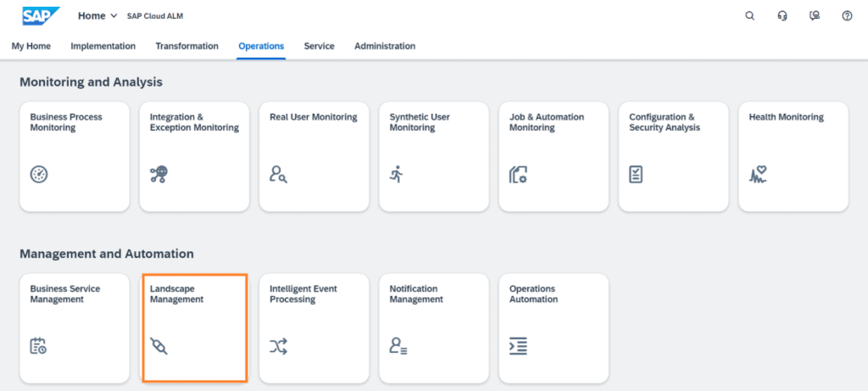The image size is (868, 391).
Task: Click the help question mark icon
Action: pos(847,16)
